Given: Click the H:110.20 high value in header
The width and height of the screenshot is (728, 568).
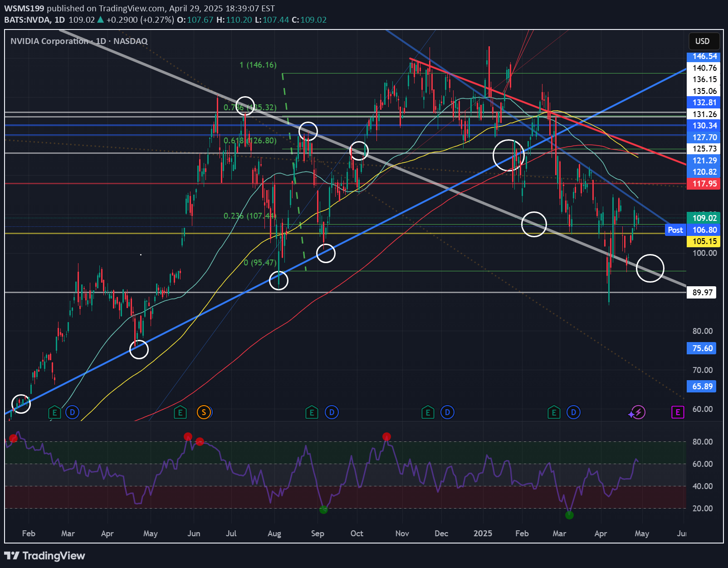Looking at the screenshot, I should (x=234, y=20).
